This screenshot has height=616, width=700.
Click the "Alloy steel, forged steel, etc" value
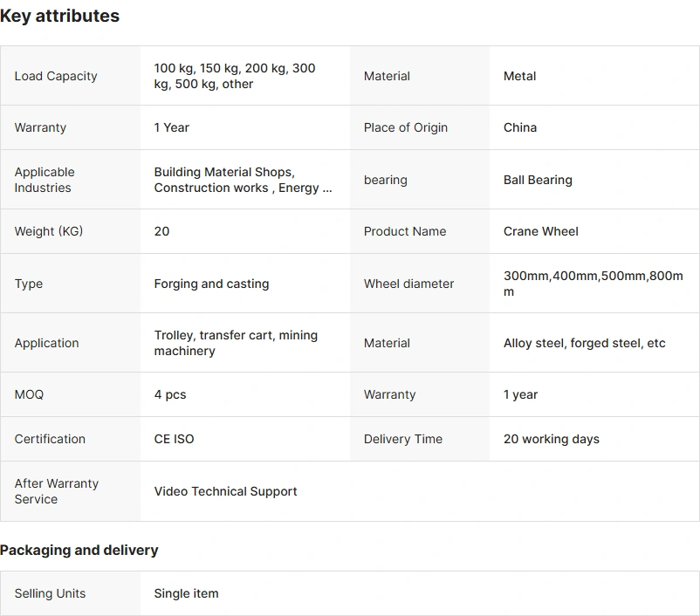point(584,343)
